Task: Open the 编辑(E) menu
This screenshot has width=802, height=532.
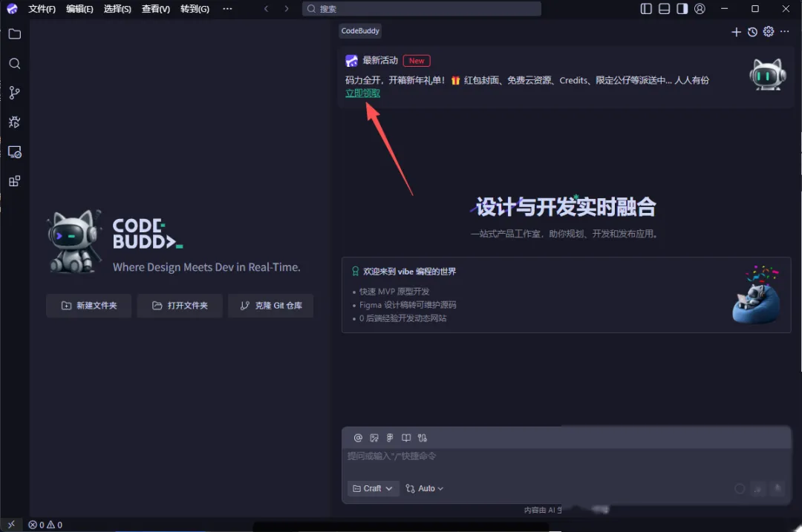Action: click(79, 9)
